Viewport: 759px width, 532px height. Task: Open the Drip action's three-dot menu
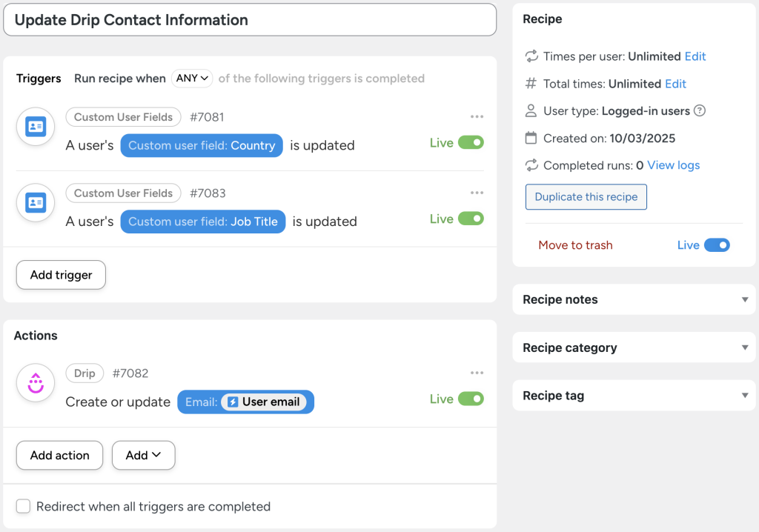coord(477,373)
